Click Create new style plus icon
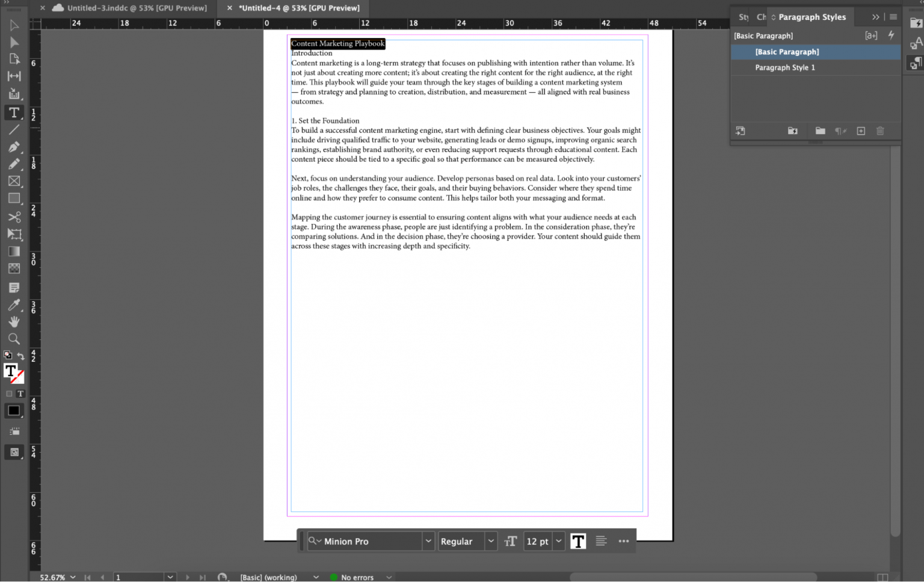Screen dimensions: 924x582 click(x=861, y=131)
